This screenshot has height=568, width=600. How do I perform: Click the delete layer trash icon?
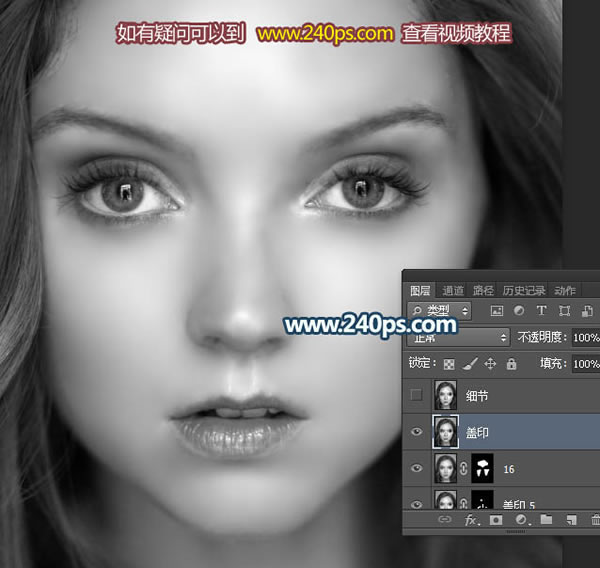click(595, 520)
